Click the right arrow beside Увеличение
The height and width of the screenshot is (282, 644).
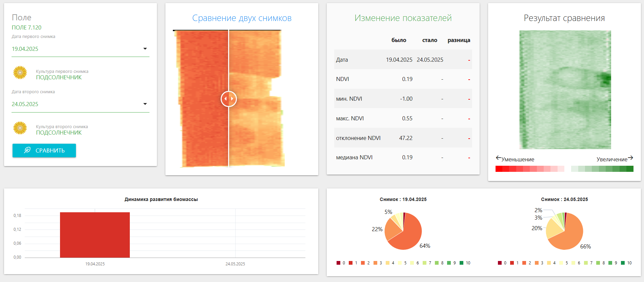pos(630,158)
